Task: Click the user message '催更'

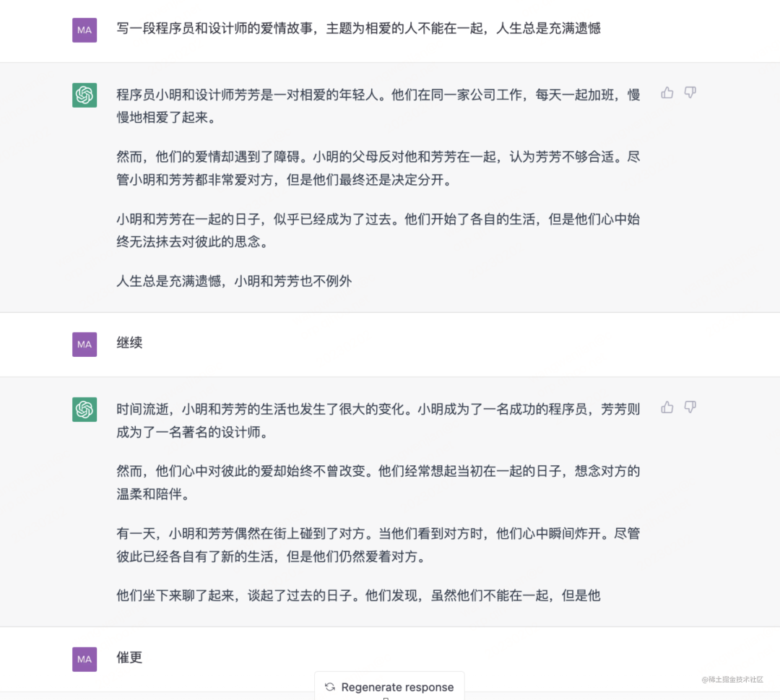Action: point(129,657)
